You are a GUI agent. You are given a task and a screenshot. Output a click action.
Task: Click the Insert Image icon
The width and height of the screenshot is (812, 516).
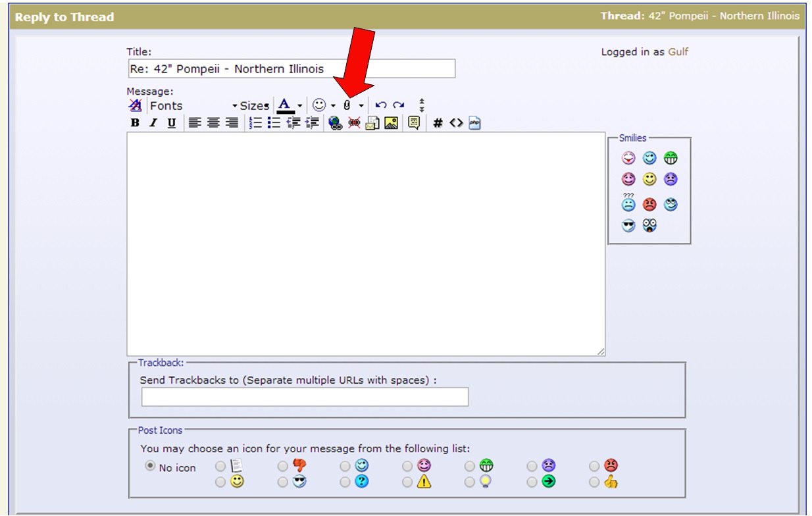tap(391, 123)
